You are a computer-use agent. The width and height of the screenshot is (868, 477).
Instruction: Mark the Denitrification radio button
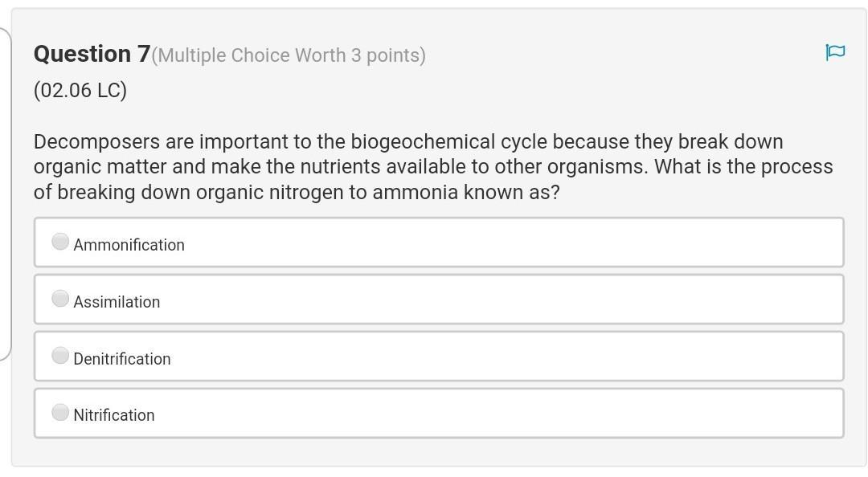[60, 355]
